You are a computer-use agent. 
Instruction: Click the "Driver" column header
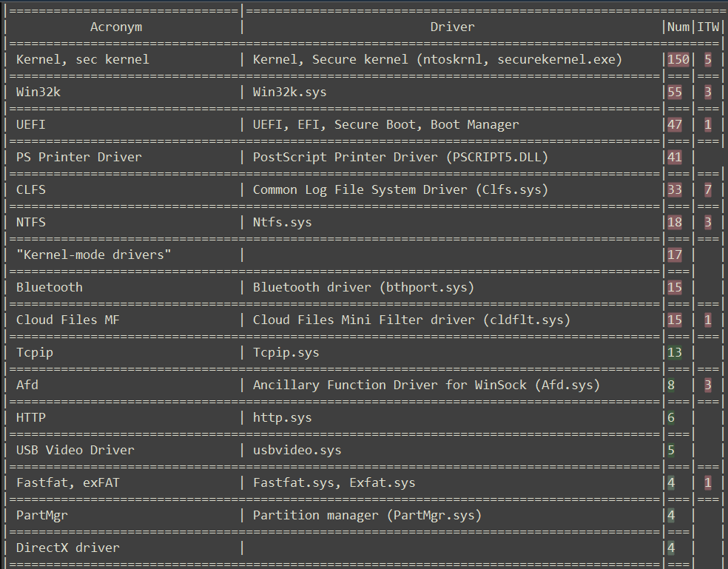pos(453,27)
